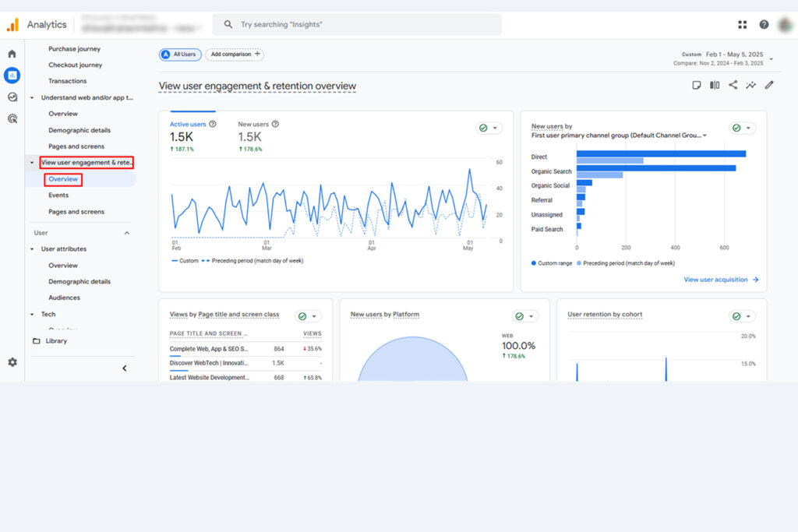Select the Active users metric tab
798x532 pixels.
192,136
